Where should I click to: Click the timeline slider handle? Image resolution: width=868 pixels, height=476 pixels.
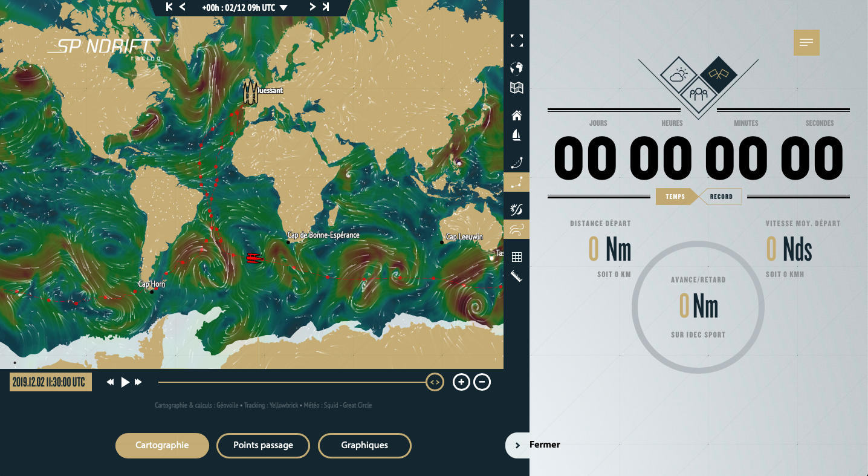click(435, 382)
